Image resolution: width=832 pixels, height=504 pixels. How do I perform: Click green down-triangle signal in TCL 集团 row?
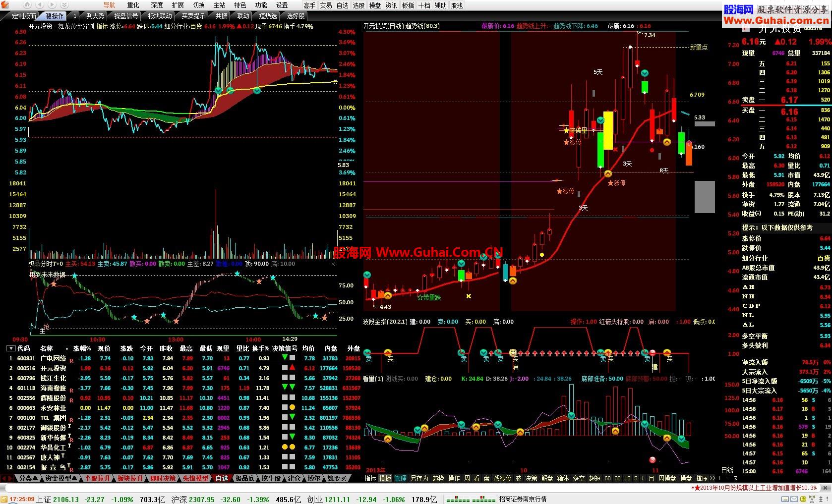coord(293,417)
